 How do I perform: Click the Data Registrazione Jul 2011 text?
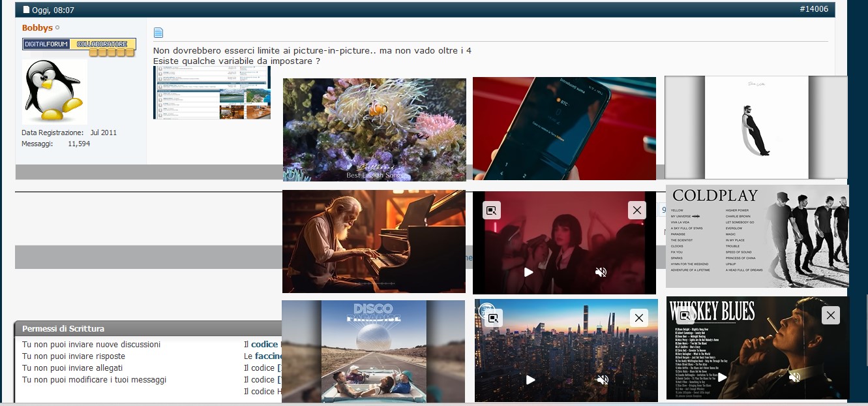69,133
